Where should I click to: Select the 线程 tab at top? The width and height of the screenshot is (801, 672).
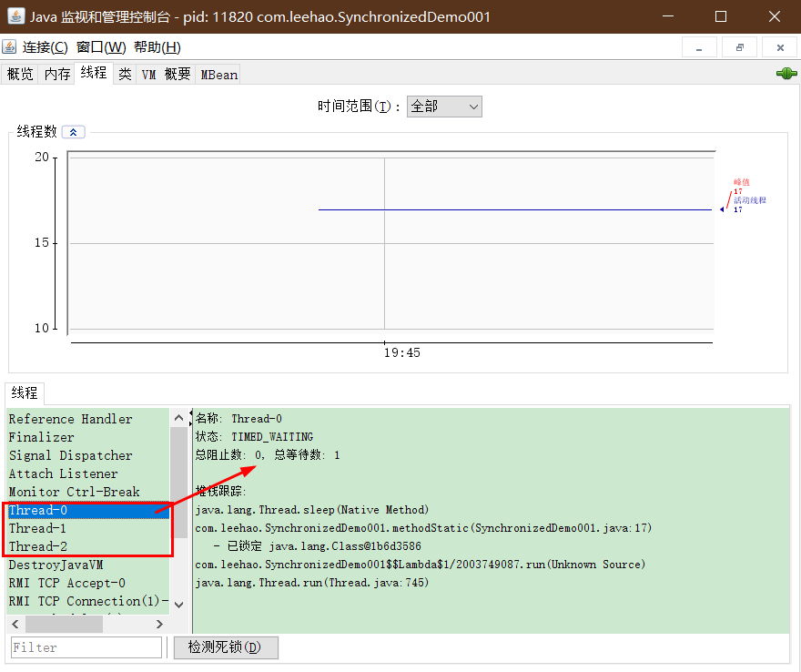[x=94, y=73]
